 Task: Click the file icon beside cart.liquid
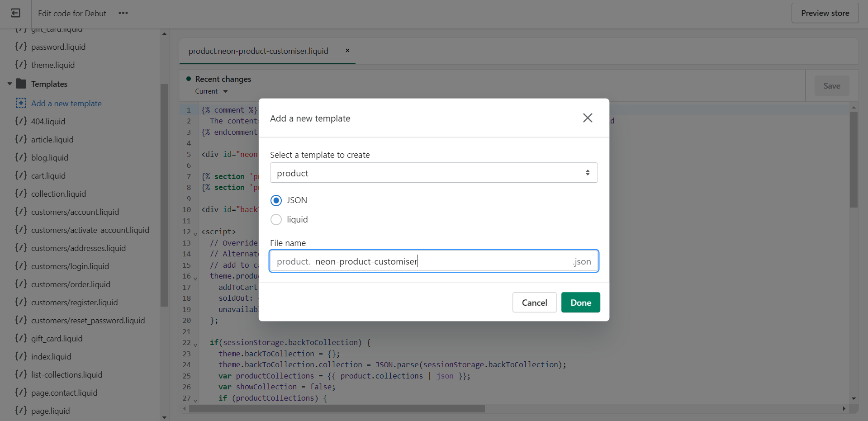pos(21,175)
